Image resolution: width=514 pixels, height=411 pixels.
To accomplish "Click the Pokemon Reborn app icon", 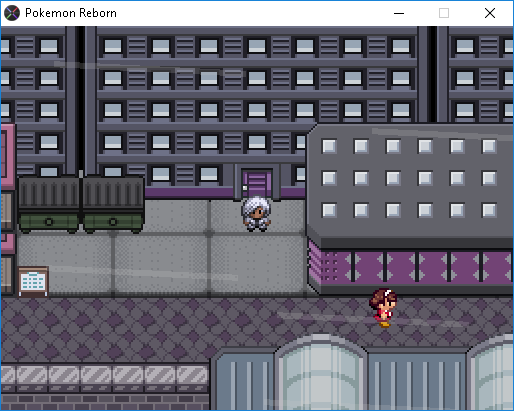I will (x=12, y=13).
